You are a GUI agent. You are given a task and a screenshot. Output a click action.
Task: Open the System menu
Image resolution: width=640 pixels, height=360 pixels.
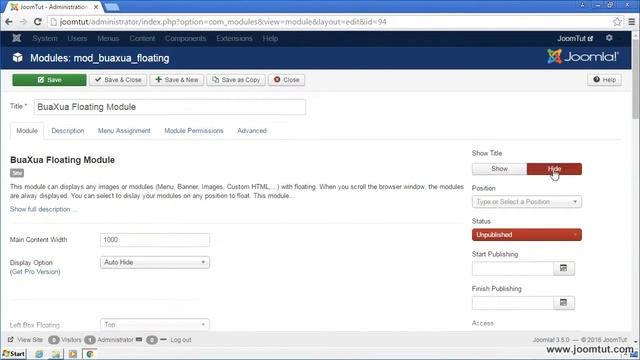[x=45, y=38]
